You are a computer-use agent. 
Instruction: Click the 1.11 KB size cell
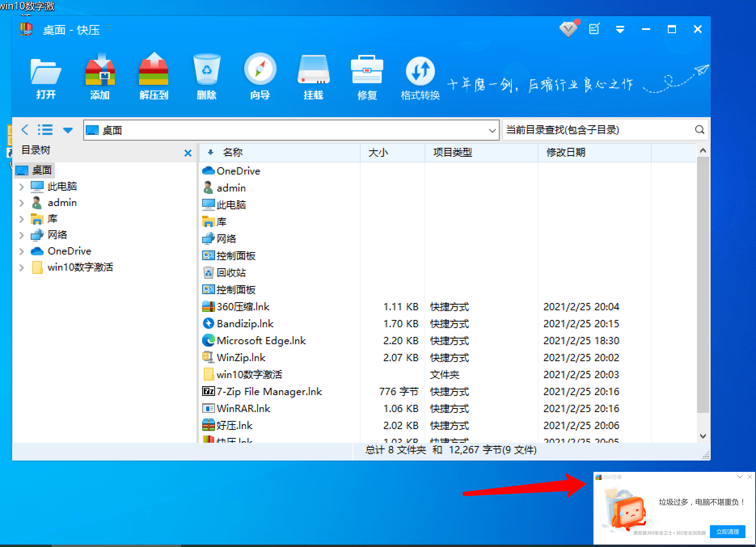pyautogui.click(x=401, y=307)
